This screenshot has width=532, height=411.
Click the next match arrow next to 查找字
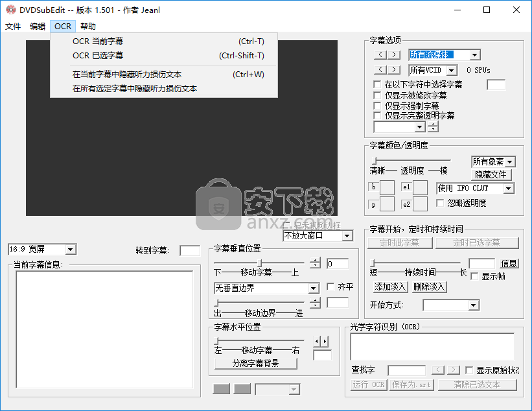coord(454,370)
